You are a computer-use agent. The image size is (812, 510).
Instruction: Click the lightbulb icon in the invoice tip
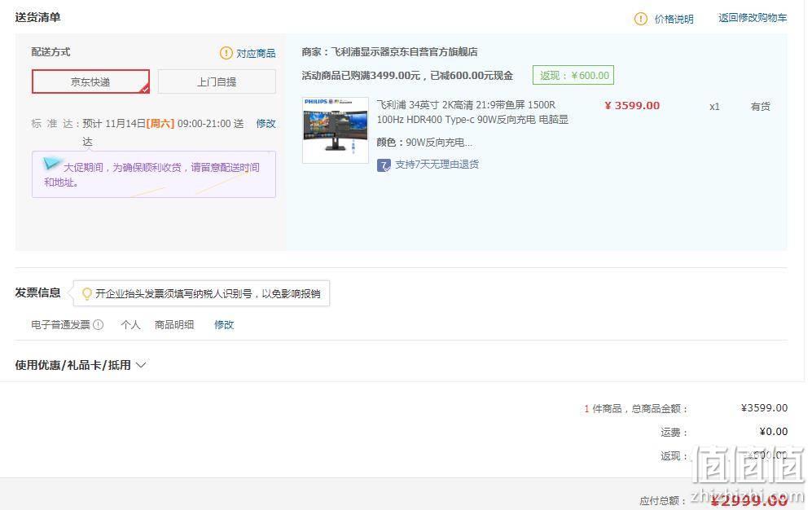click(87, 293)
